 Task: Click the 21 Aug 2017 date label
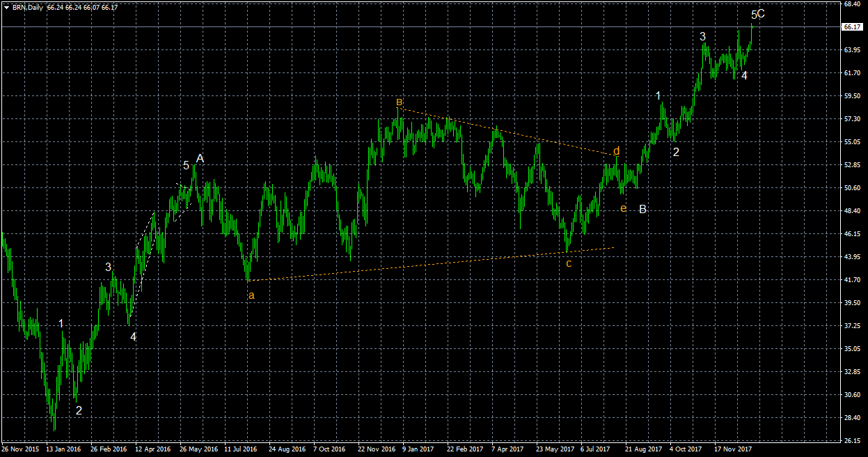point(643,450)
